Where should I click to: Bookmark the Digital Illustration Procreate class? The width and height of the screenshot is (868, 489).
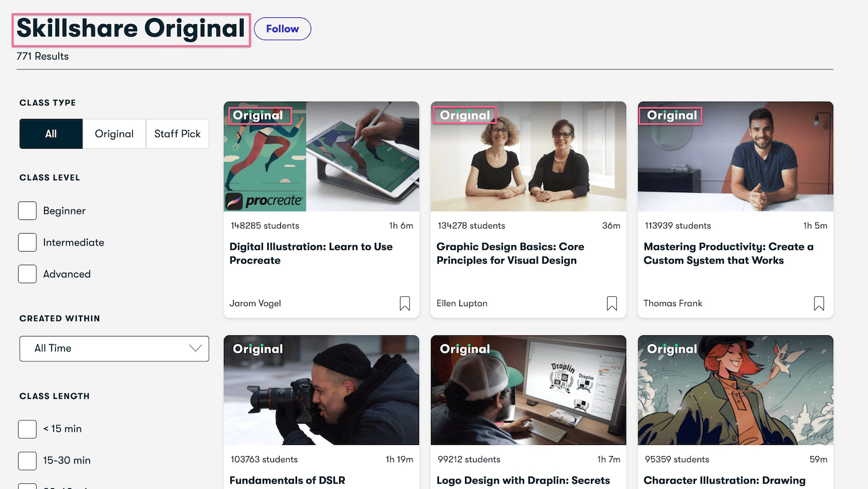pos(405,303)
